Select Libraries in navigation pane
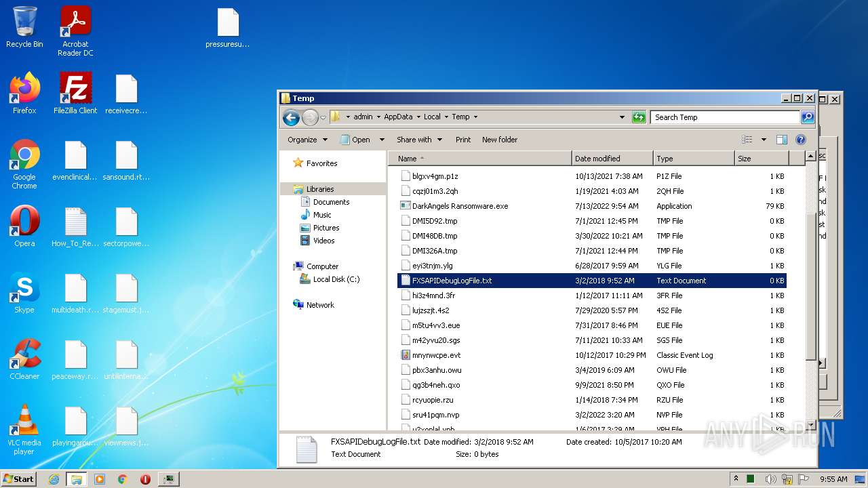The width and height of the screenshot is (868, 488). (x=320, y=189)
